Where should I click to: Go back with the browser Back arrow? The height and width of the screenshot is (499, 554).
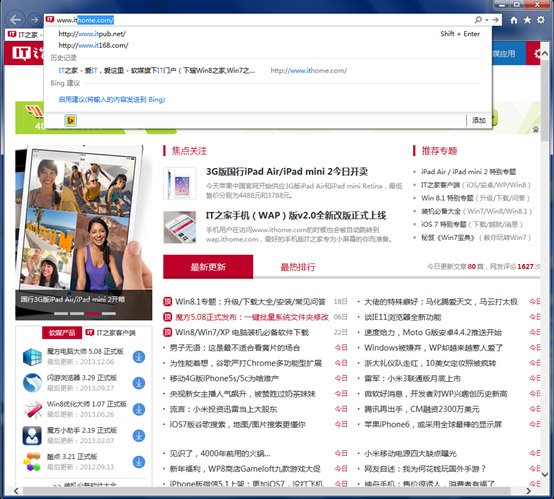[x=15, y=19]
